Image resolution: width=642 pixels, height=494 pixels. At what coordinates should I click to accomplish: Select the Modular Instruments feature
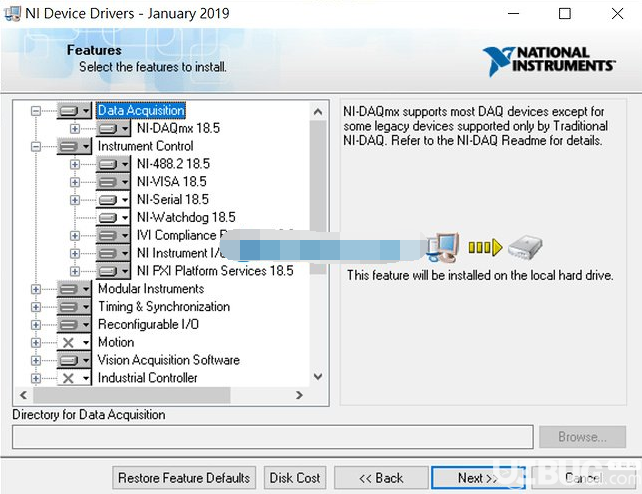(151, 289)
